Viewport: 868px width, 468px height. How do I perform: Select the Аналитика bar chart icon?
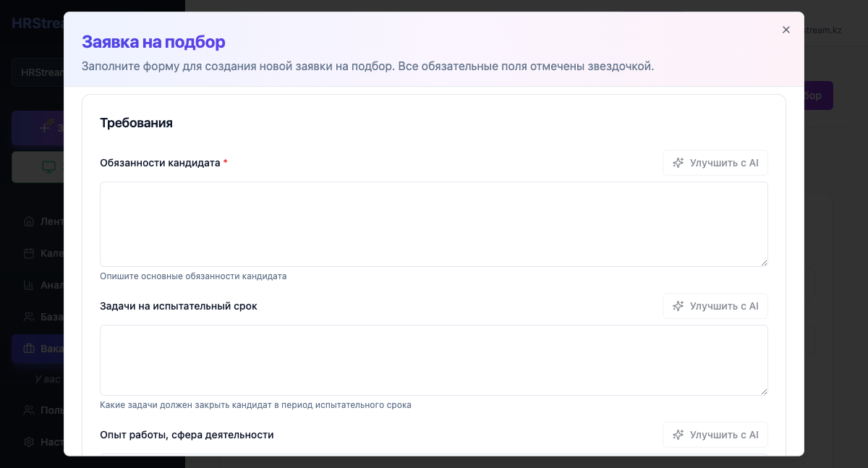click(x=29, y=285)
